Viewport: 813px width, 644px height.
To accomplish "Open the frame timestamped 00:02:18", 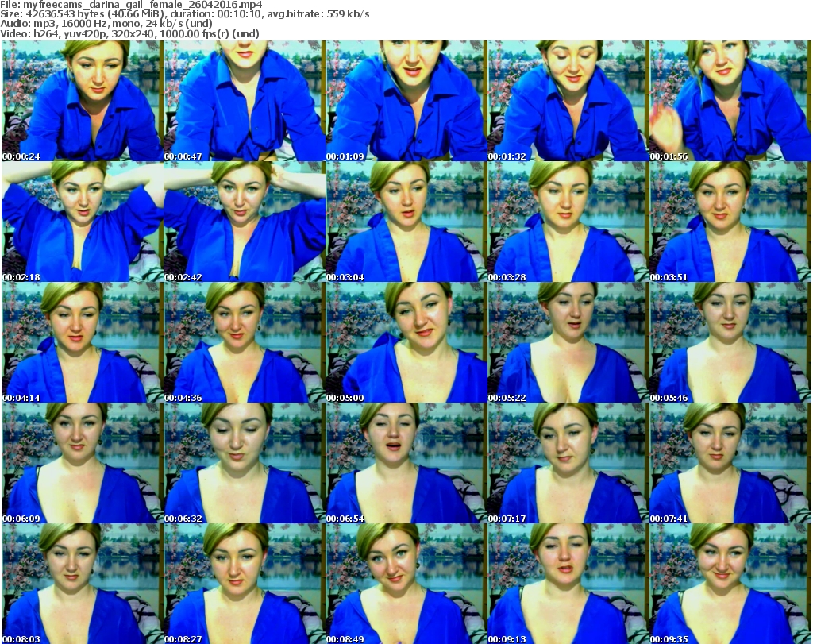I will click(82, 222).
